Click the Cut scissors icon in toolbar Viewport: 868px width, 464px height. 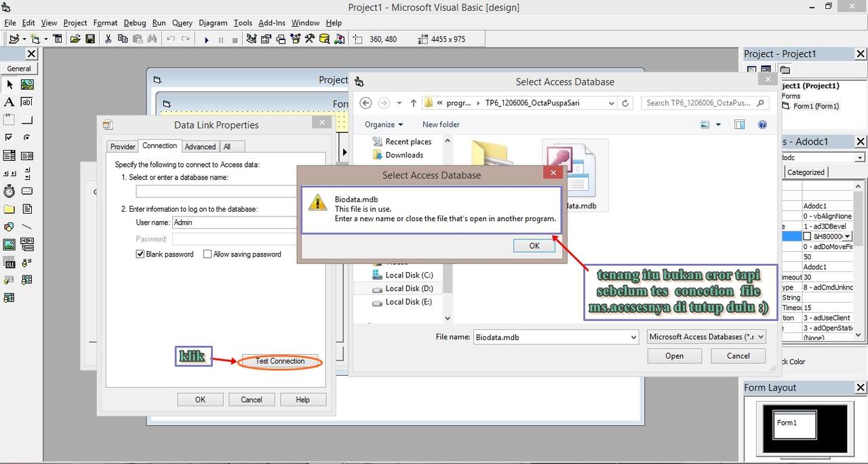pyautogui.click(x=108, y=39)
